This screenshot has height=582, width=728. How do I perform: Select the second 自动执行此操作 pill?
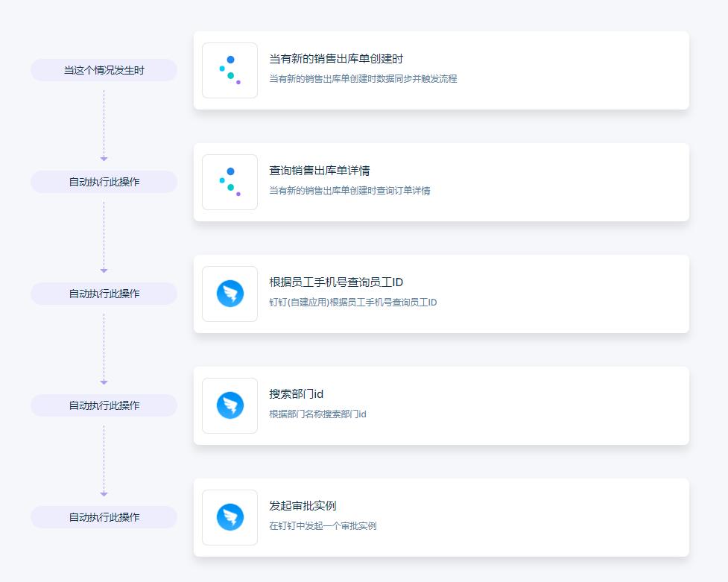(103, 293)
